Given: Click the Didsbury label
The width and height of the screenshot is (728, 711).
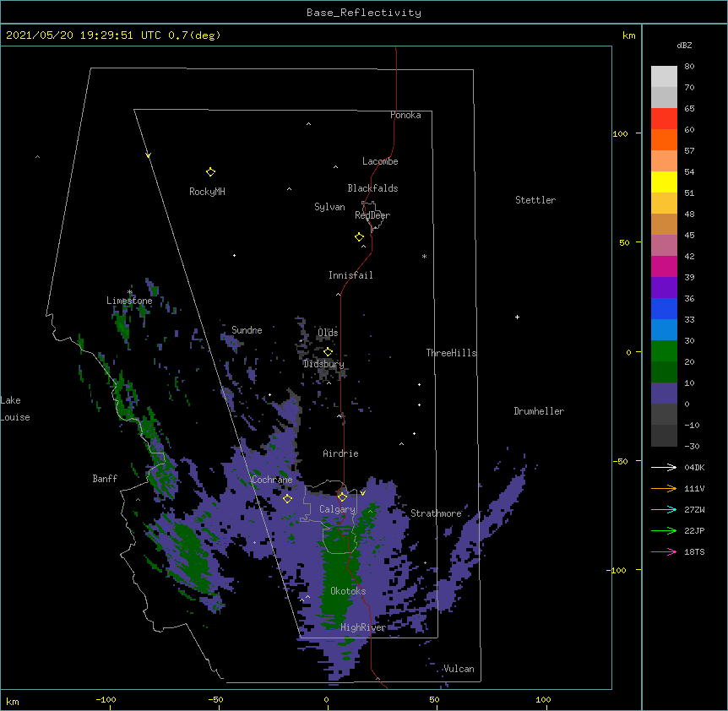Looking at the screenshot, I should click(323, 364).
